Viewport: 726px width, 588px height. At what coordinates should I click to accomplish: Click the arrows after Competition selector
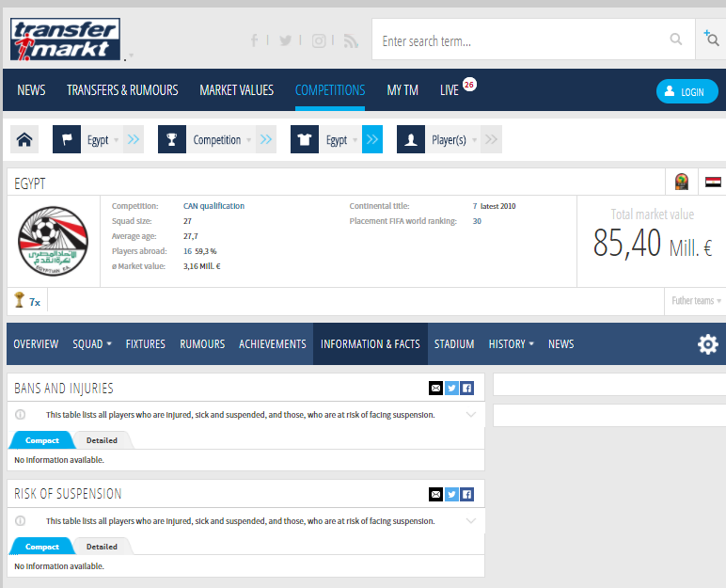(x=266, y=139)
